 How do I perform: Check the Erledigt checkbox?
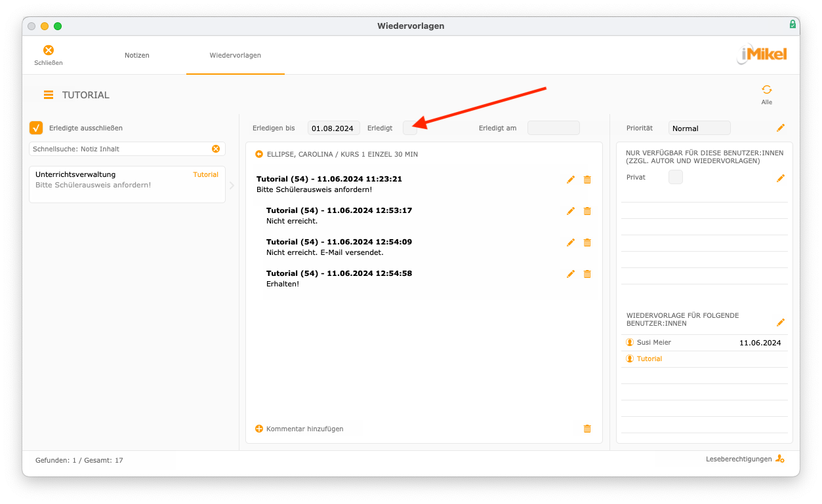click(410, 128)
